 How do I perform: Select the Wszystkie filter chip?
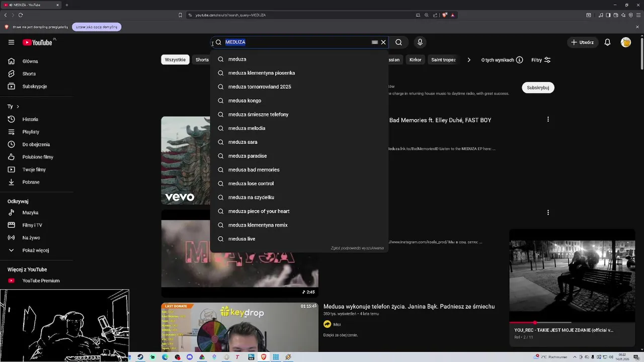pyautogui.click(x=175, y=60)
